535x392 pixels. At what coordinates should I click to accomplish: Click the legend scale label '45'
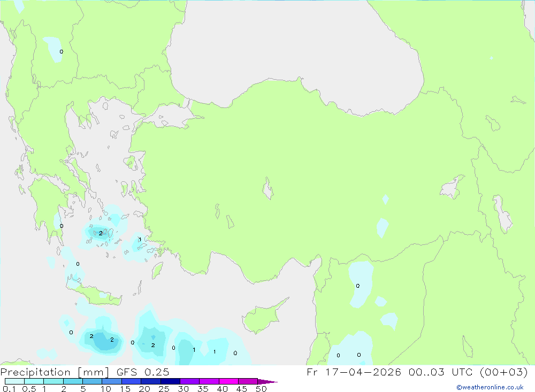[x=242, y=389]
